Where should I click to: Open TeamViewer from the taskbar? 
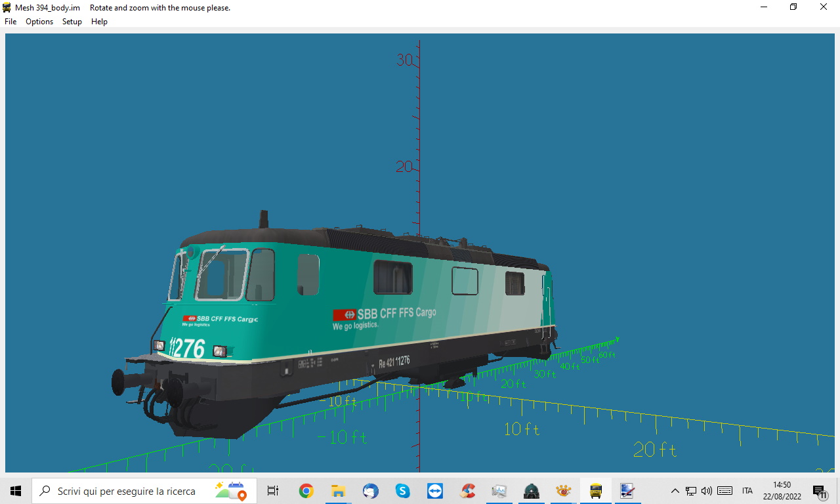(434, 491)
